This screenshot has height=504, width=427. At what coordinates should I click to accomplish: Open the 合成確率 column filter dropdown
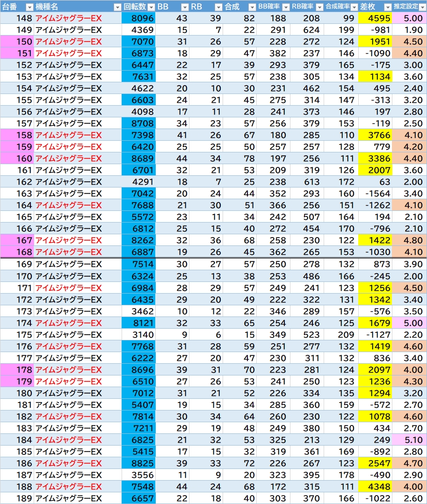pos(354,7)
